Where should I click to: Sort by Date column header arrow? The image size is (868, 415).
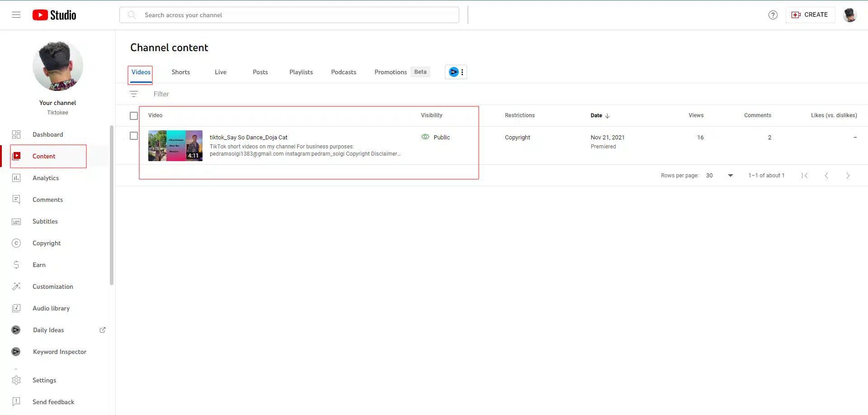coord(607,116)
